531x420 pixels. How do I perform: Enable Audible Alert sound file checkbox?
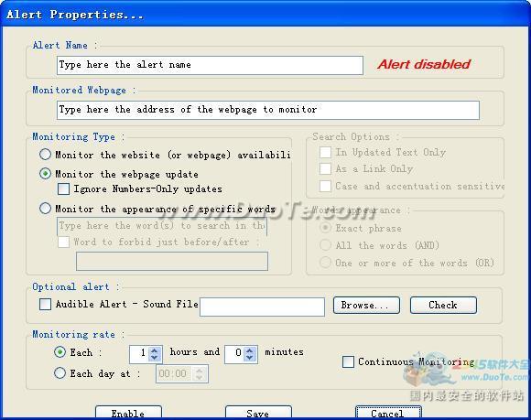point(46,304)
